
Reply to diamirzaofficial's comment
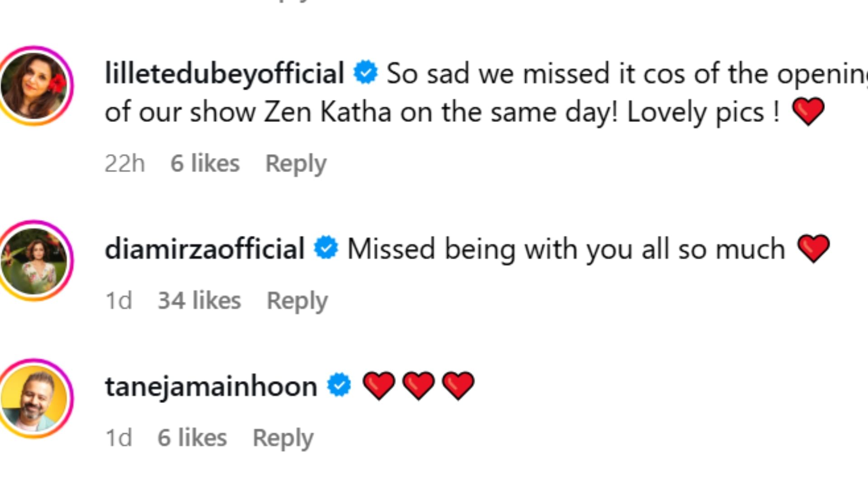tap(297, 301)
